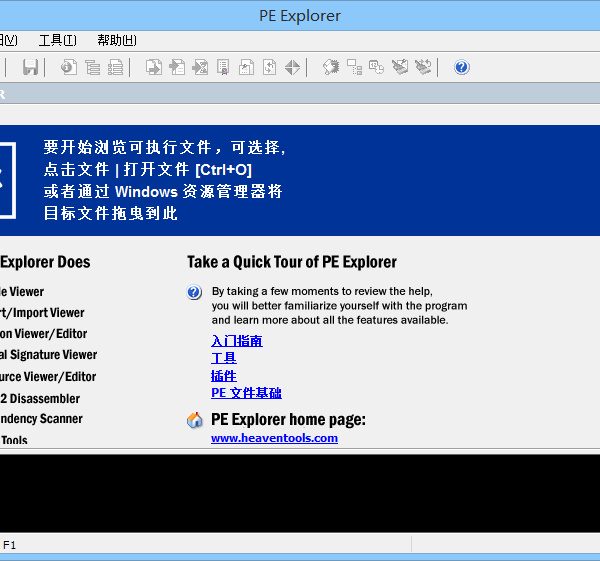This screenshot has height=561, width=600.
Task: Visit the www.heaventools.com link
Action: [274, 438]
